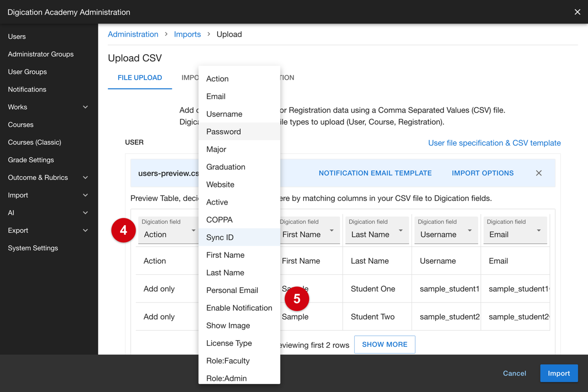
Task: Choose Action from the field list
Action: pos(239,79)
